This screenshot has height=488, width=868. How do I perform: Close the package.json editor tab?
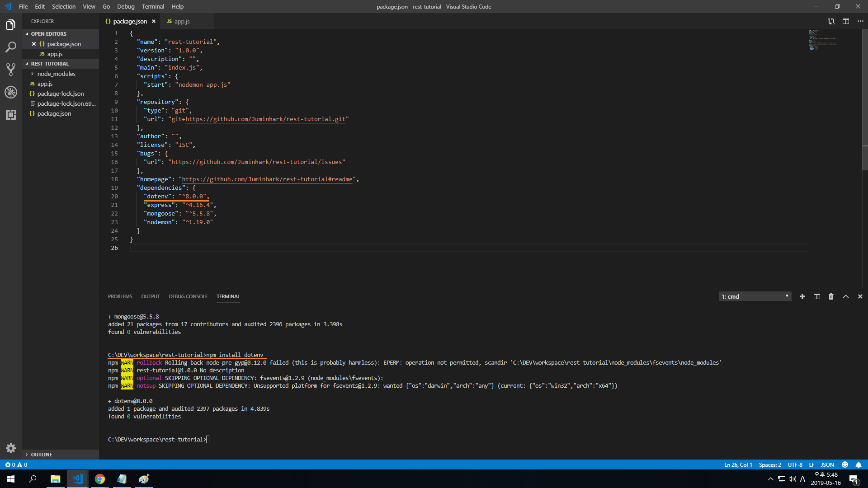pyautogui.click(x=154, y=21)
